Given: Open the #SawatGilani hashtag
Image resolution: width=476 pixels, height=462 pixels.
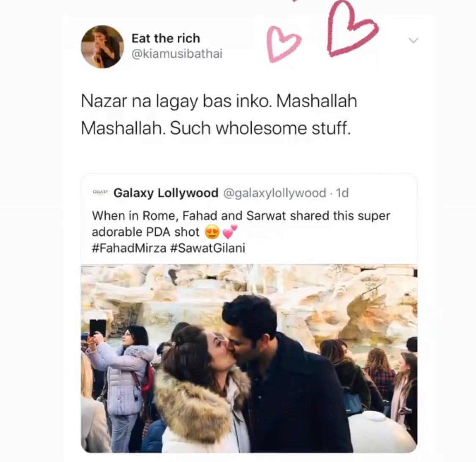Looking at the screenshot, I should [208, 249].
